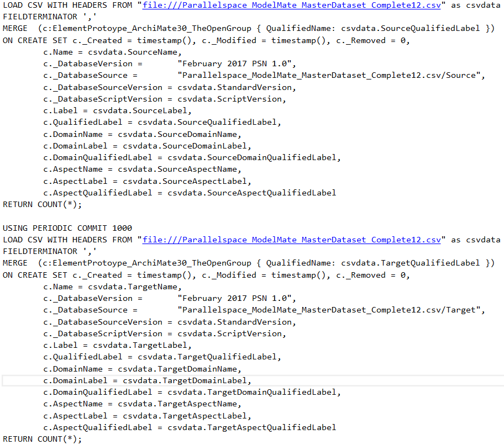Click the csvdata.SourceAspectQualifiedLabel assignment line
This screenshot has height=445, width=504.
point(190,193)
